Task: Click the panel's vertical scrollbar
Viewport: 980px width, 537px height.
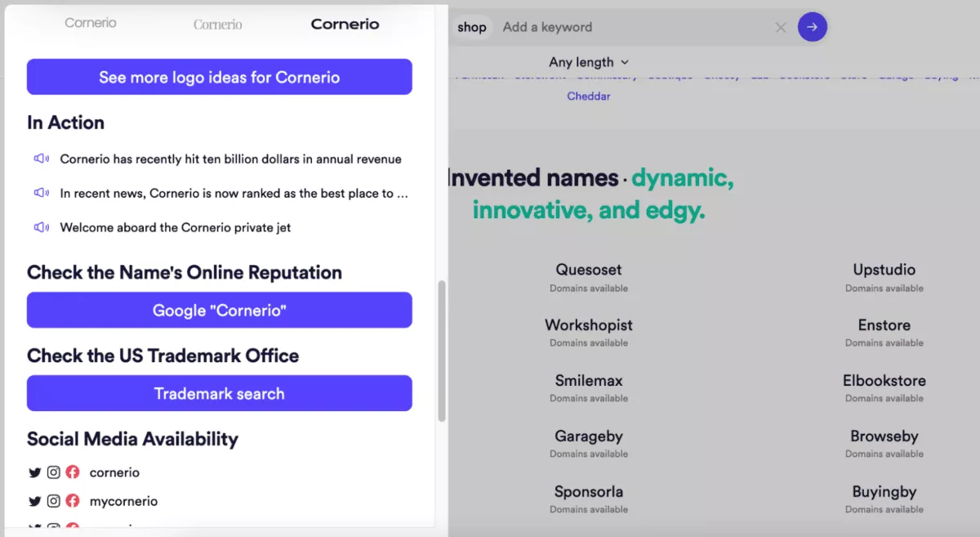Action: pyautogui.click(x=442, y=351)
